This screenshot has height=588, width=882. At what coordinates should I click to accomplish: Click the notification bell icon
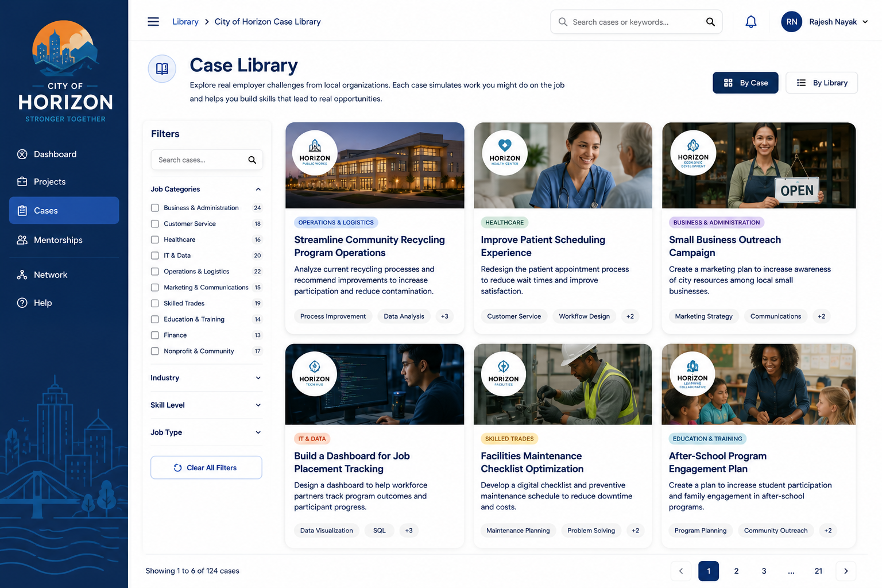tap(751, 22)
